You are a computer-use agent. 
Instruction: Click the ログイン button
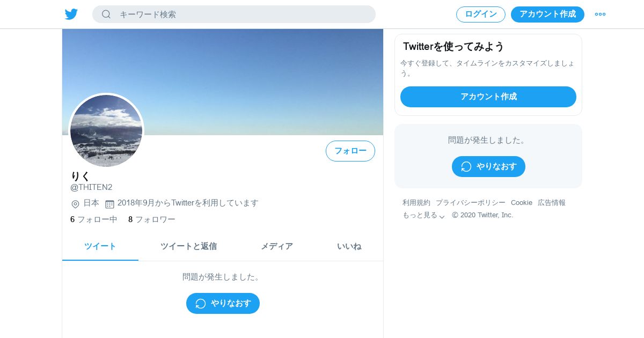[481, 14]
